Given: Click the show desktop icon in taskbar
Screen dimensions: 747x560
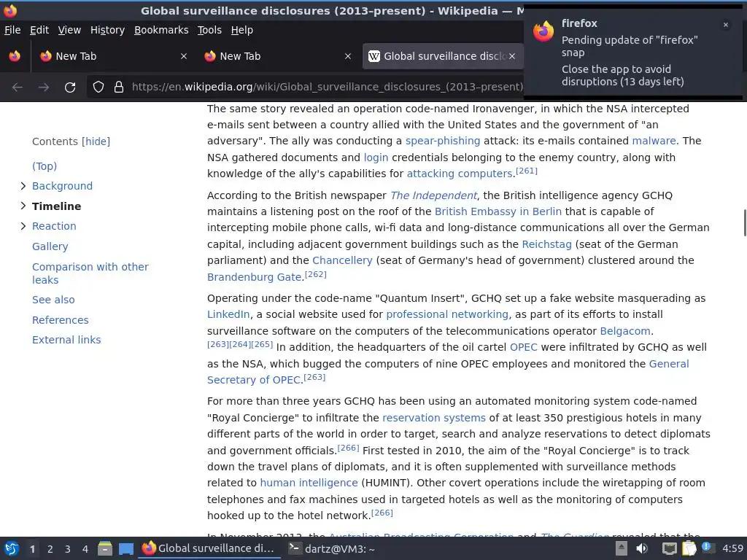Looking at the screenshot, I should 126,548.
